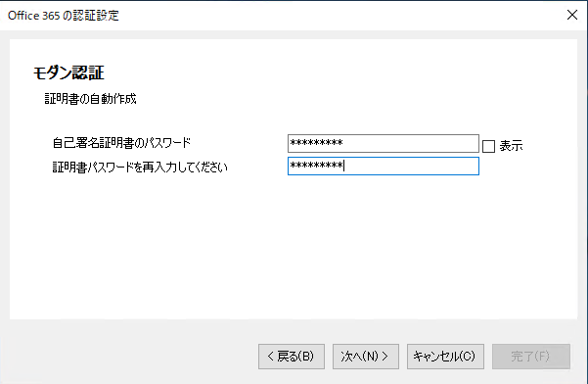Click the 証明書の自動作成 subtitle text
This screenshot has width=588, height=384.
click(90, 99)
